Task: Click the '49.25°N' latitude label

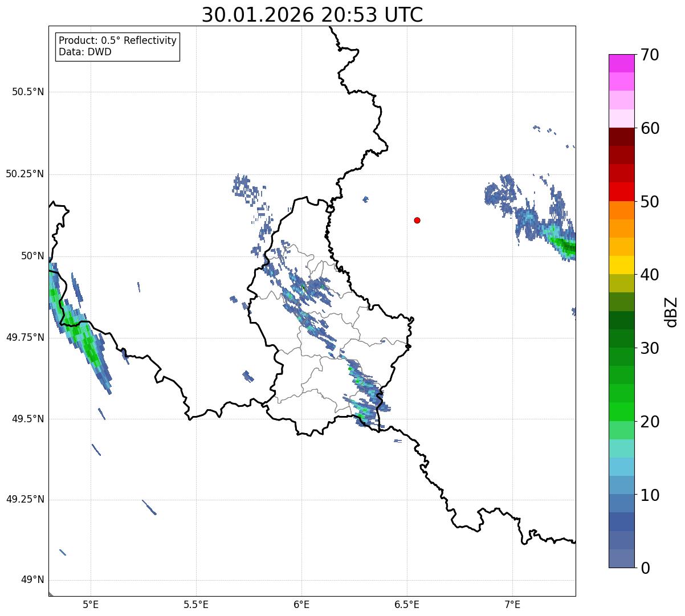Action: 25,500
